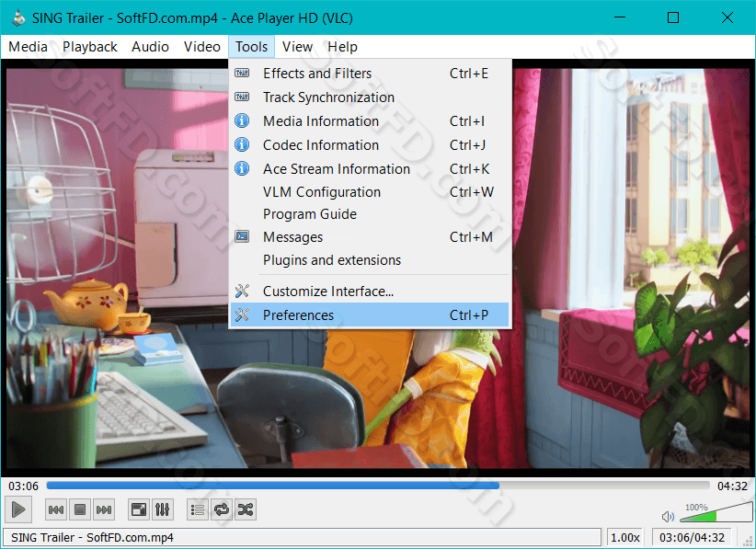Choose Effects and Filters
This screenshot has height=549, width=756.
pos(370,74)
